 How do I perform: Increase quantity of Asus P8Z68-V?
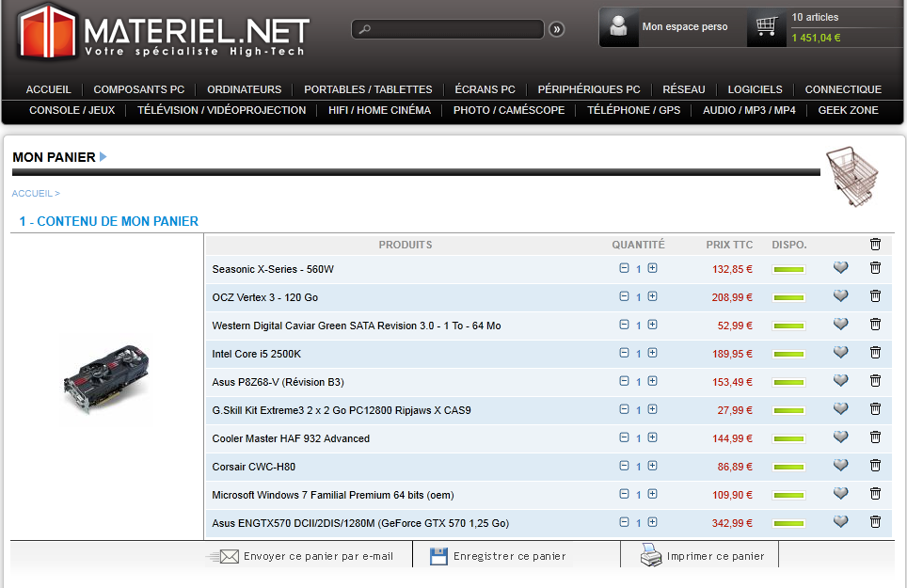(652, 381)
